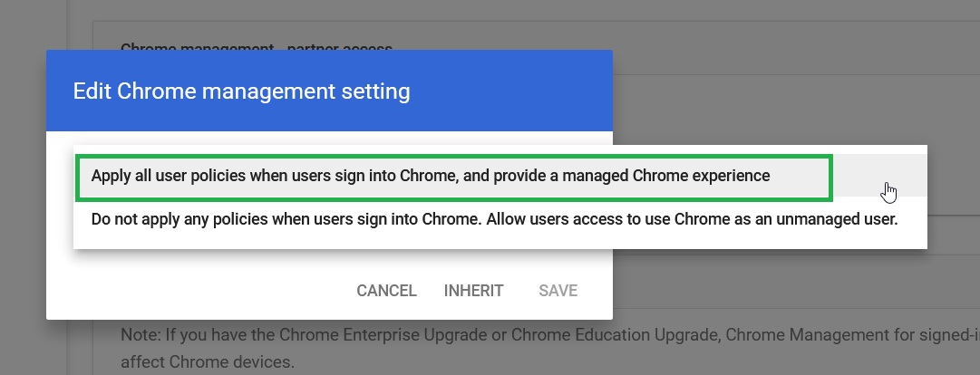Viewport: 980px width, 375px height.
Task: Click white dialog space below the options list
Action: coord(329,261)
